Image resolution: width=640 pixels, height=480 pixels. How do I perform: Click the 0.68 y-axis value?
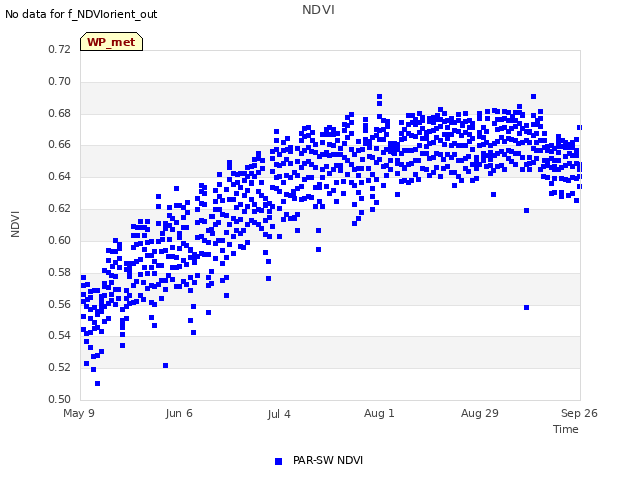[x=59, y=113]
